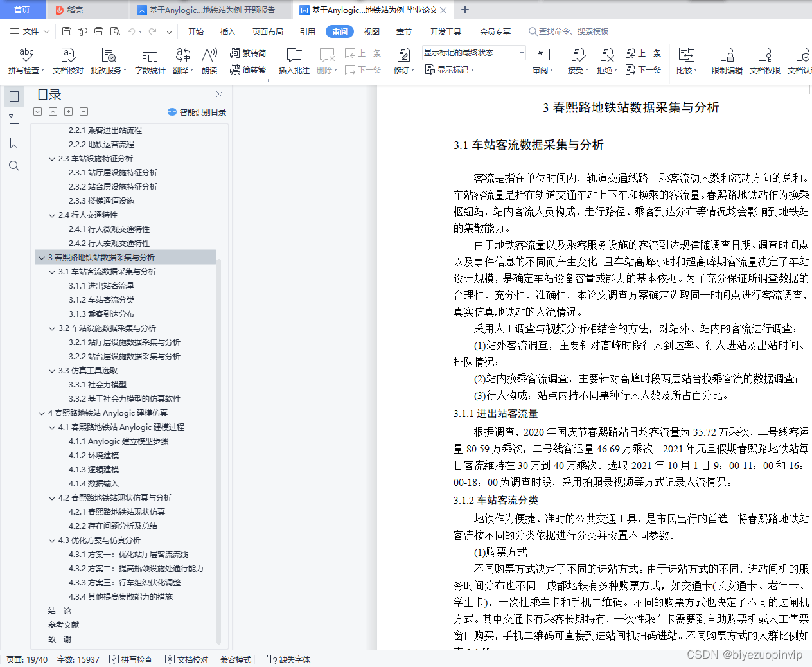The image size is (812, 667).
Task: Open the 翻译 translation tool
Action: point(182,61)
